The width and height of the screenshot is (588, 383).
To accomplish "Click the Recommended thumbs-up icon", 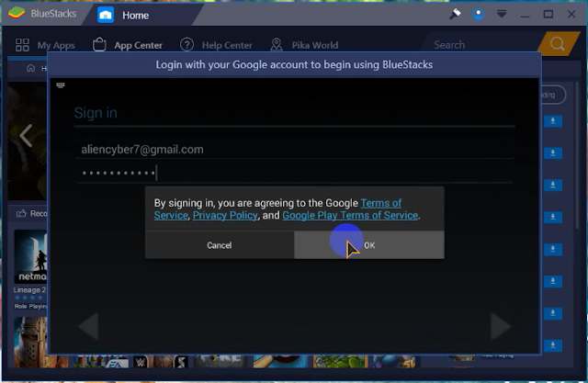I will click(21, 213).
